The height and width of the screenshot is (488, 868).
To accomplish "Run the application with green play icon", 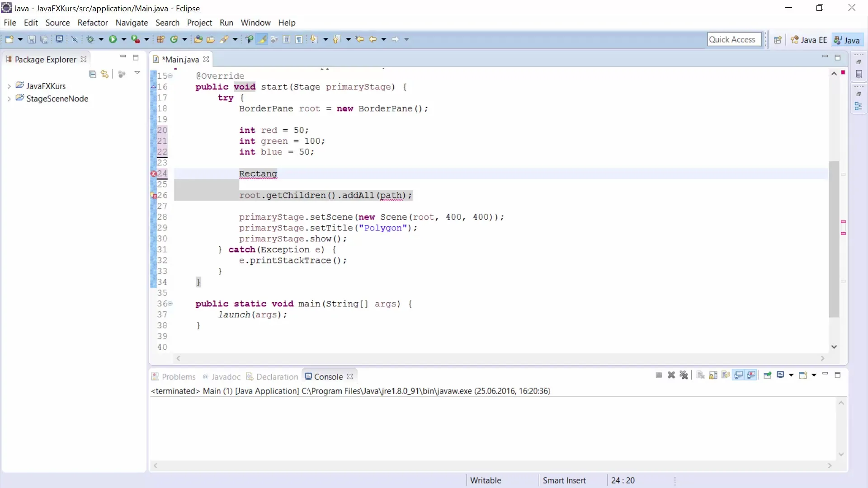I will (x=113, y=39).
